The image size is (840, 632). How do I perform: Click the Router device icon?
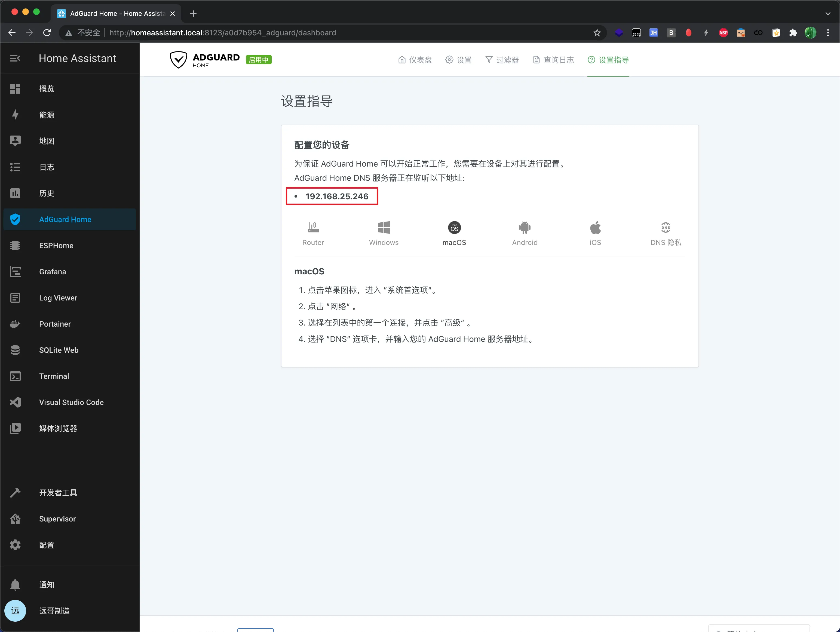[x=313, y=228]
